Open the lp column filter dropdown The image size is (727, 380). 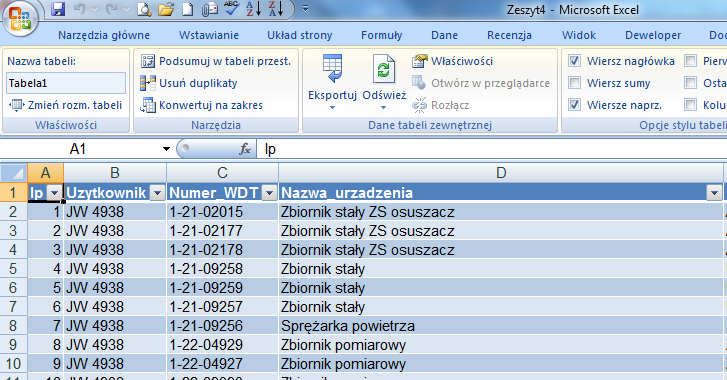point(55,193)
